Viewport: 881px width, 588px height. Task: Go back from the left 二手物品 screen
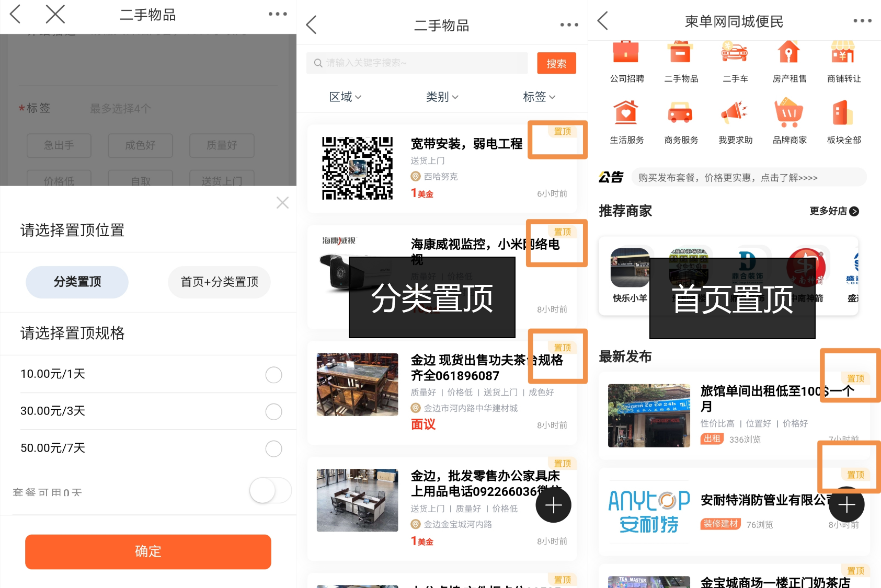16,14
